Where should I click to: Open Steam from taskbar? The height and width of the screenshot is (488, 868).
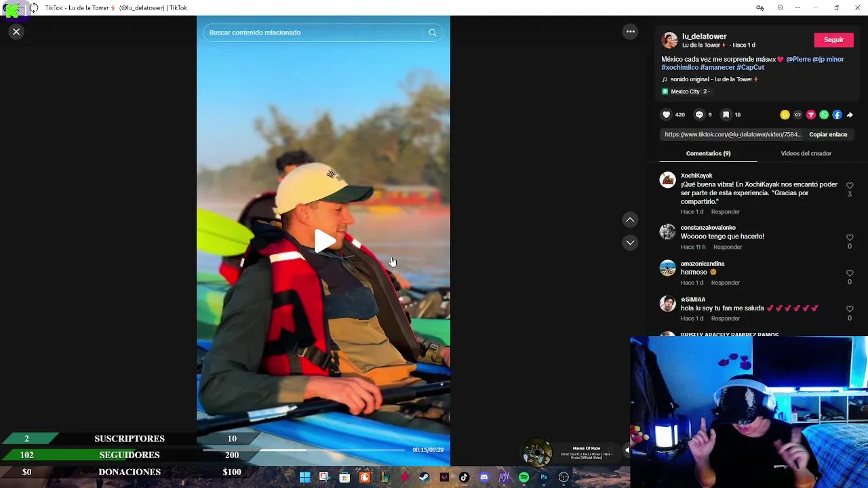click(x=424, y=477)
